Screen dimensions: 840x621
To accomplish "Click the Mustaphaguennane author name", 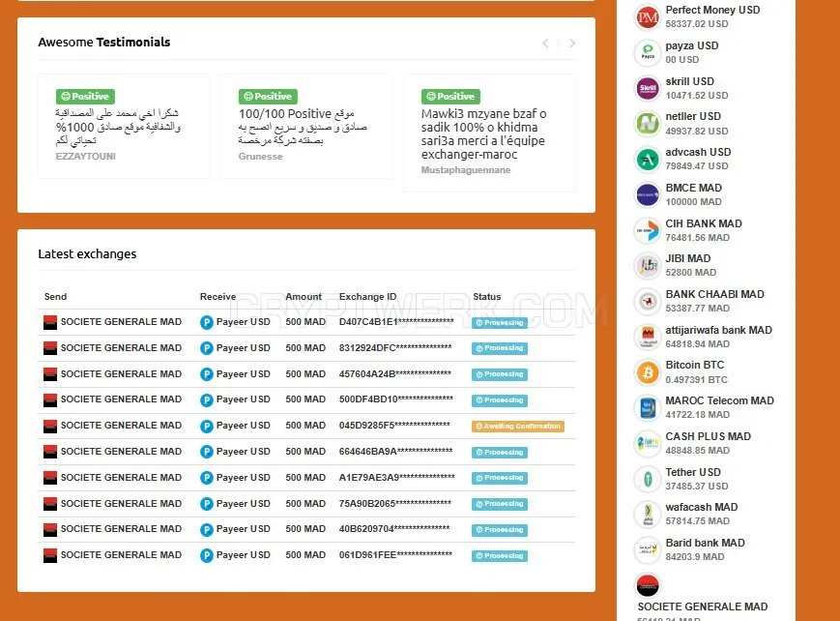I will tap(466, 170).
